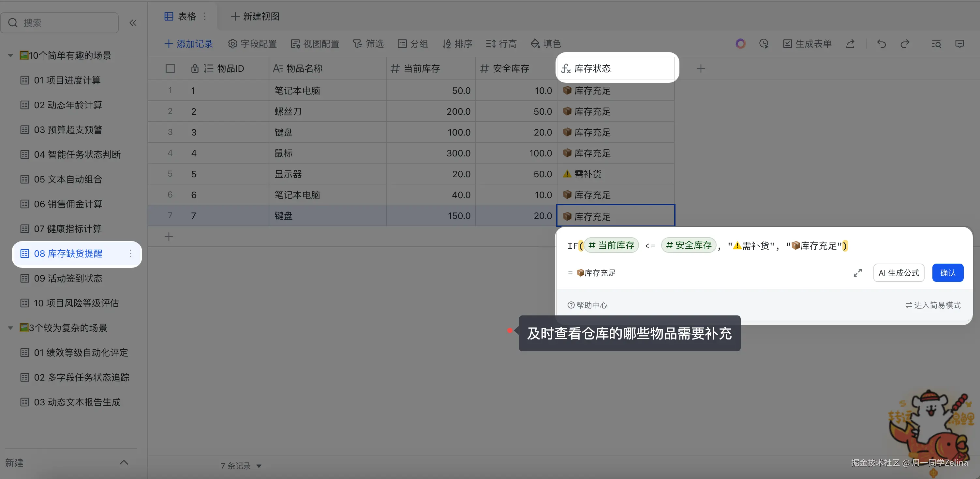Open more options for 08 库存缺货提醒
Viewport: 980px width, 479px height.
130,254
